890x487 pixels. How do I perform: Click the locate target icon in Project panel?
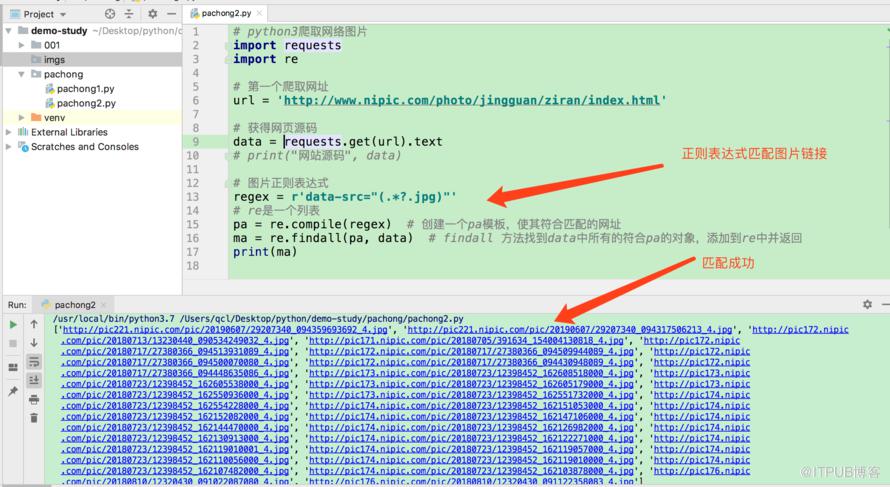[x=110, y=14]
